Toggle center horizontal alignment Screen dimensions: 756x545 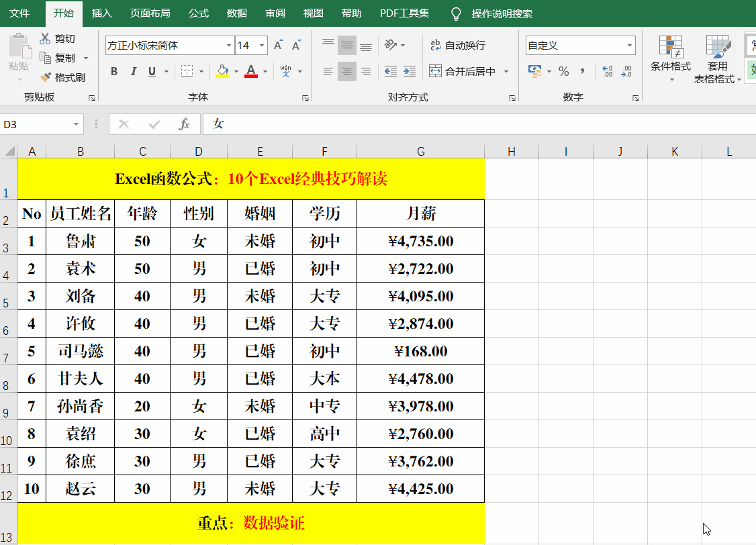pyautogui.click(x=346, y=71)
